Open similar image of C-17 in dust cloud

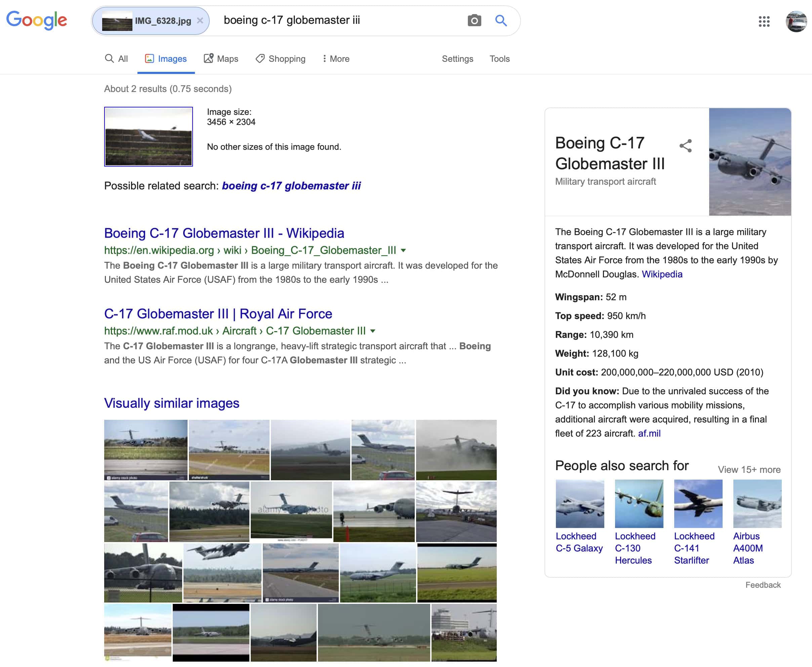(456, 450)
